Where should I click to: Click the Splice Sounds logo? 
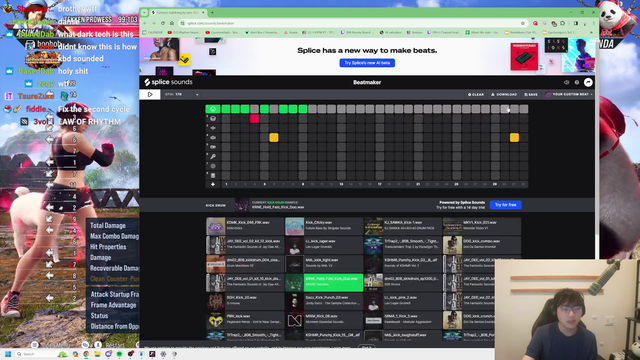(x=168, y=82)
